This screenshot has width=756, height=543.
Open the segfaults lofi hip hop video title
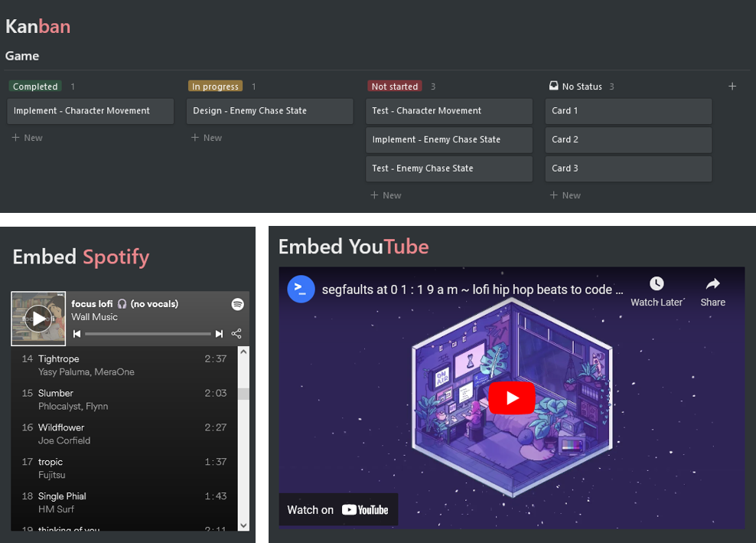(473, 289)
